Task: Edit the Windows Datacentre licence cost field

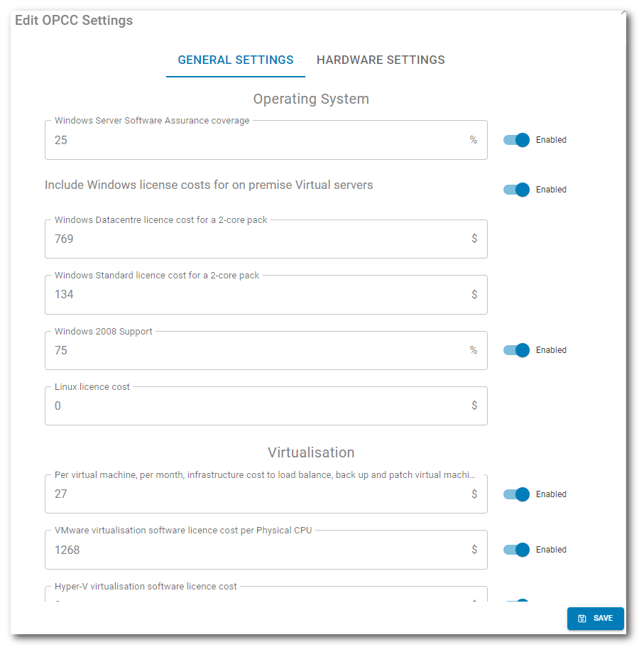Action: 256,239
